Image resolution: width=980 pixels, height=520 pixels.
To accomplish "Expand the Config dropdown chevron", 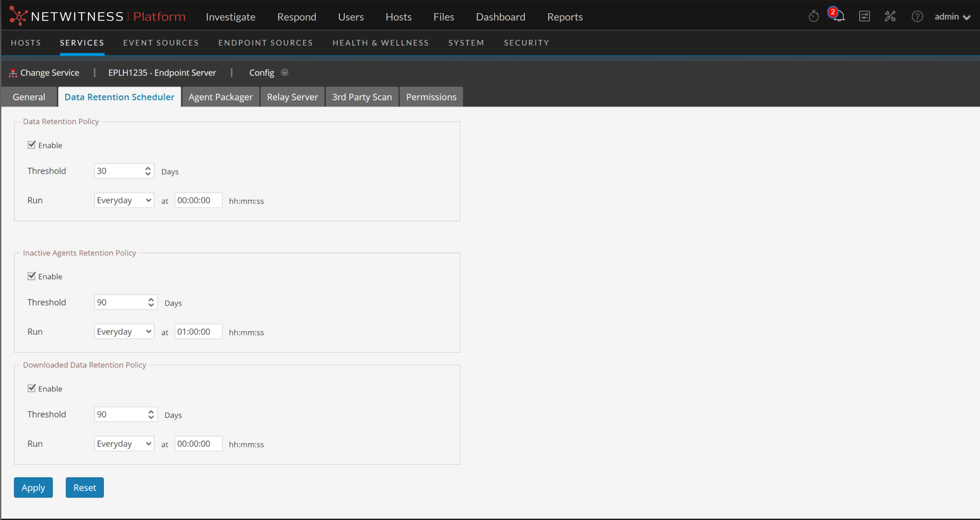I will coord(285,72).
